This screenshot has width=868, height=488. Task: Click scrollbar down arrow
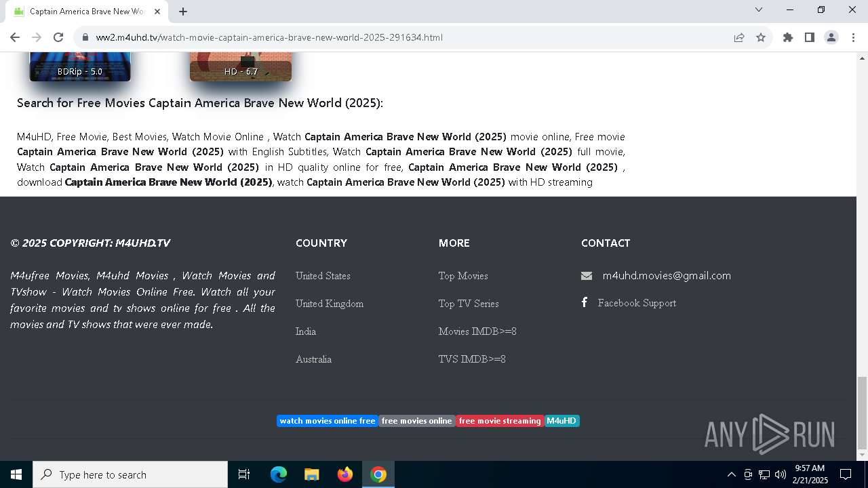(862, 455)
